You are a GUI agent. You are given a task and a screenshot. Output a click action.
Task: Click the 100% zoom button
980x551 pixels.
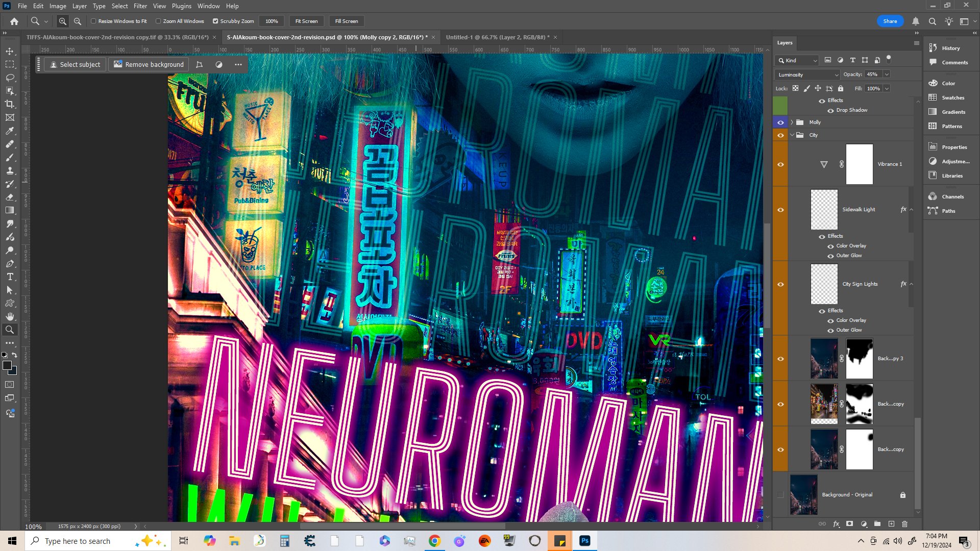click(272, 21)
